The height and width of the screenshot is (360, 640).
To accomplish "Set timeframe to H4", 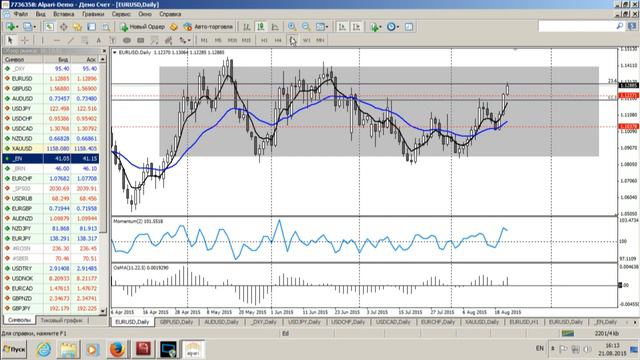I will (x=278, y=40).
